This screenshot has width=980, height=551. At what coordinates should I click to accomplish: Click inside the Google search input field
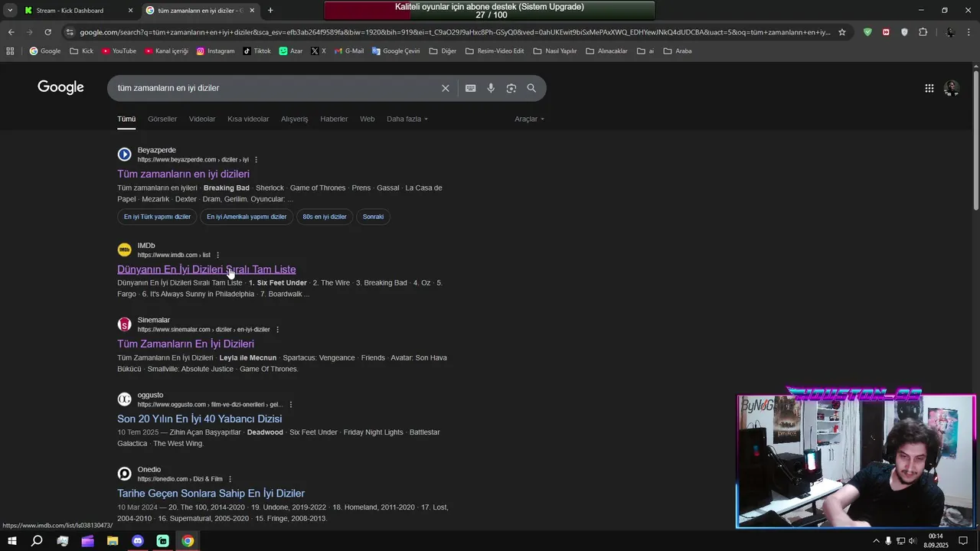[276, 88]
